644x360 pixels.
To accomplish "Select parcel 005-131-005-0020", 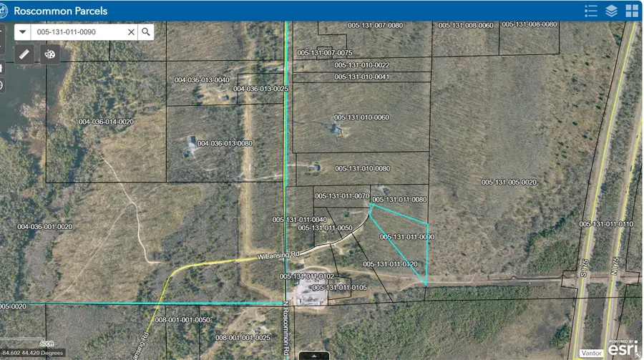I will pos(509,182).
